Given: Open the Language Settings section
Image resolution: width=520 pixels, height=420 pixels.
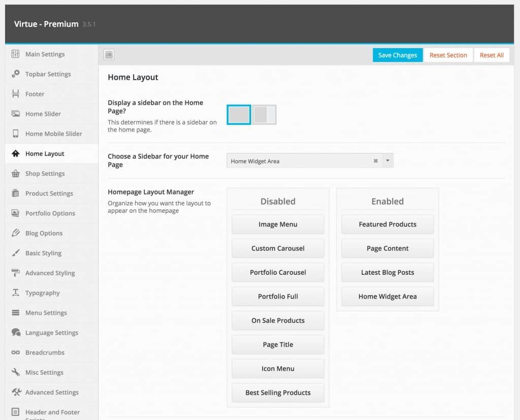Looking at the screenshot, I should (51, 333).
